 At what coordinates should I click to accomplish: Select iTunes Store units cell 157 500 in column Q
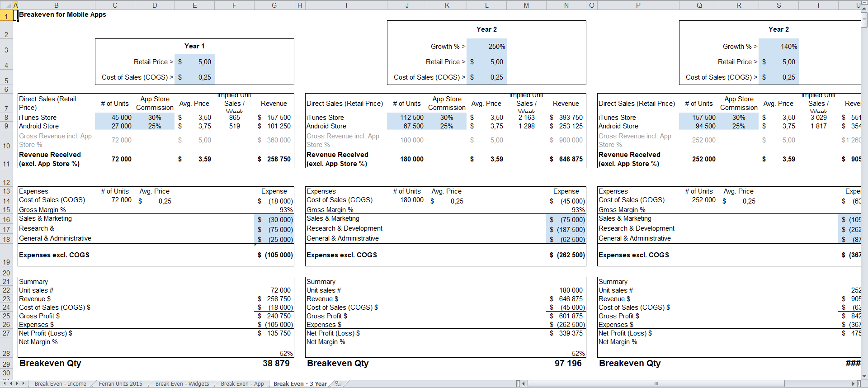(699, 118)
